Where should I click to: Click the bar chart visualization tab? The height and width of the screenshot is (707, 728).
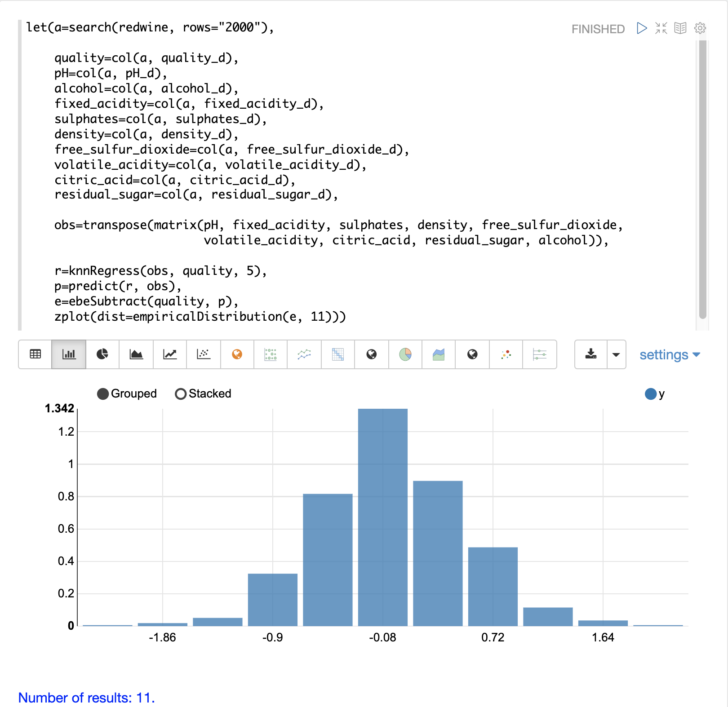69,354
